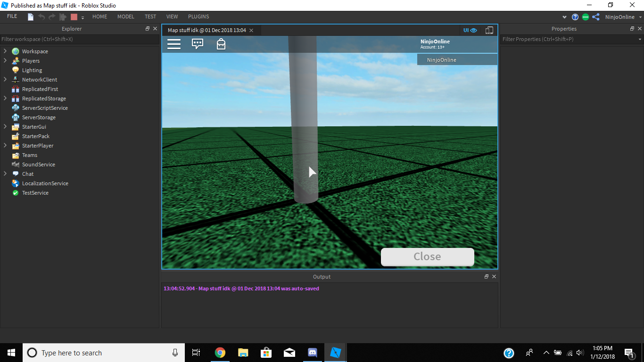Open the NinjoOnline account dropdown
644x362 pixels.
(x=623, y=17)
